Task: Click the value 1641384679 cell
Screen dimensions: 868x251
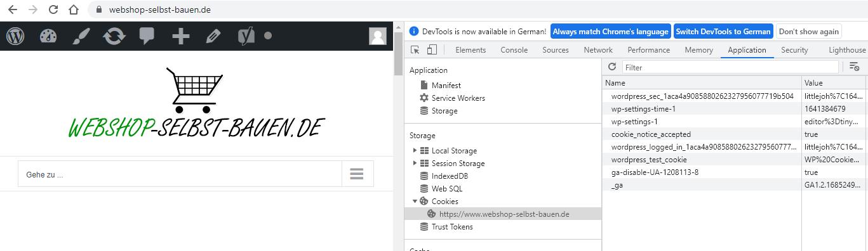Action: click(x=834, y=109)
